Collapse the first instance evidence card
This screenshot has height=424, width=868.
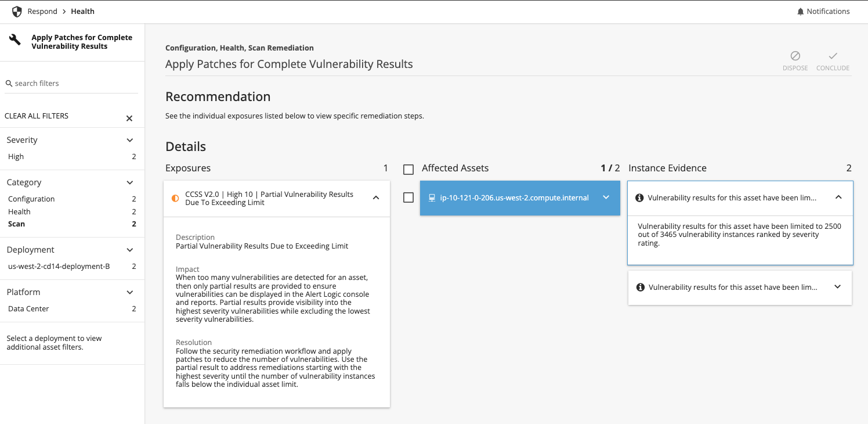(838, 197)
